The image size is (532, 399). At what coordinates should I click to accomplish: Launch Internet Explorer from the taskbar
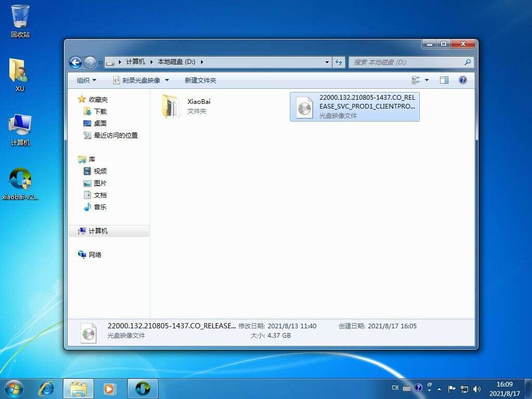pos(46,388)
